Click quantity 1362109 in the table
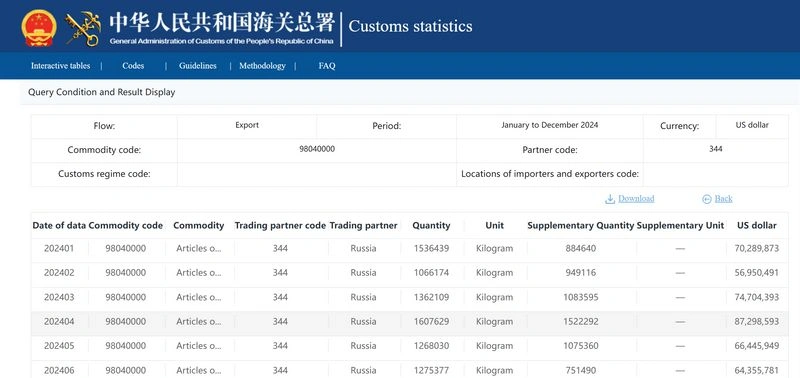The image size is (800, 378). [x=432, y=297]
